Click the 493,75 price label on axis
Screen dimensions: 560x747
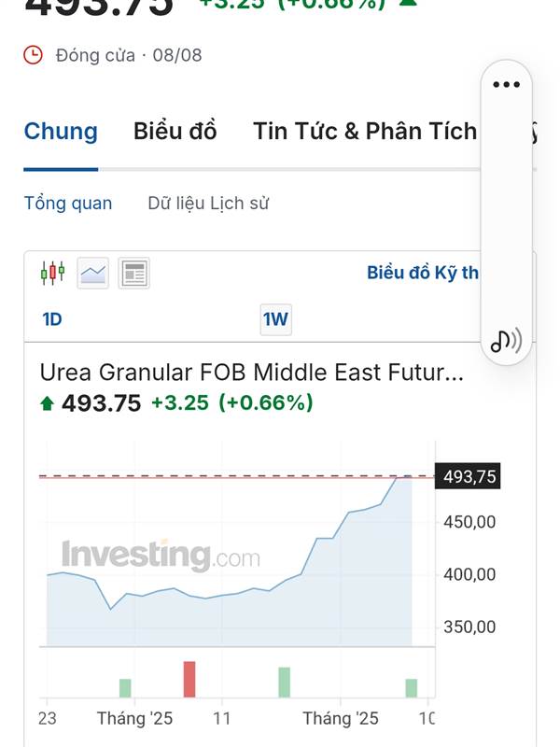468,476
